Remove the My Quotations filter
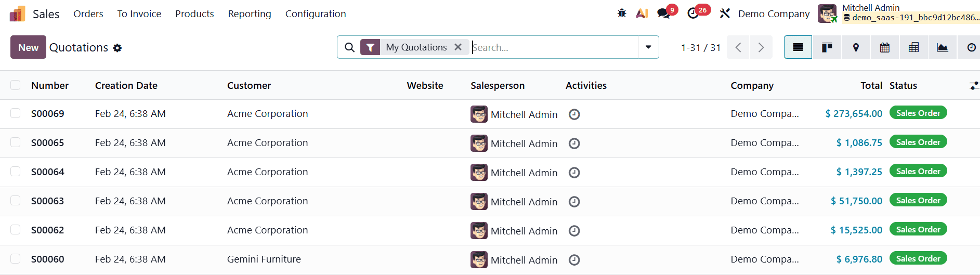Image resolution: width=980 pixels, height=275 pixels. coord(458,47)
